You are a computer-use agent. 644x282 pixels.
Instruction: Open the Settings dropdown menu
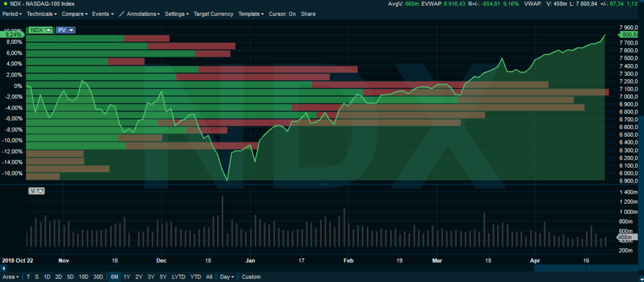[177, 14]
